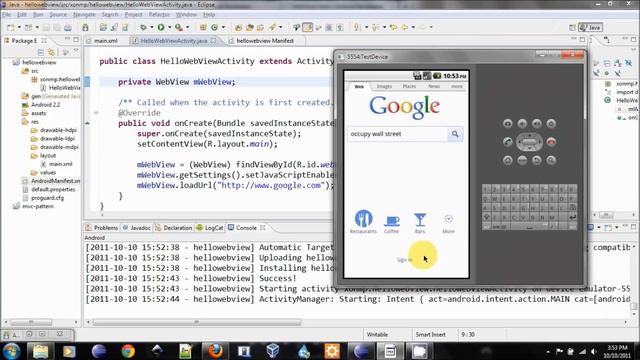The height and width of the screenshot is (360, 640).
Task: Tap the Bars cocktail icon on Google page
Action: [x=420, y=220]
